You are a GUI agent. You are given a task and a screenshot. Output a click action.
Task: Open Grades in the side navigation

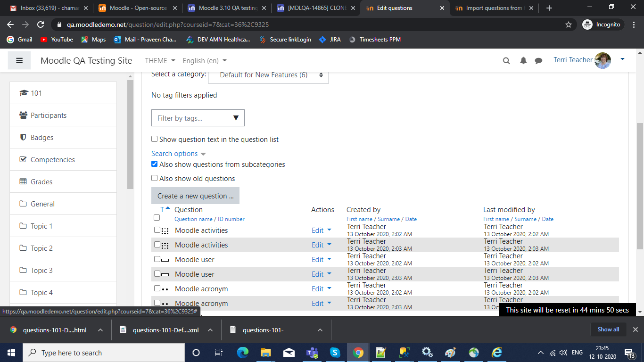(63, 181)
